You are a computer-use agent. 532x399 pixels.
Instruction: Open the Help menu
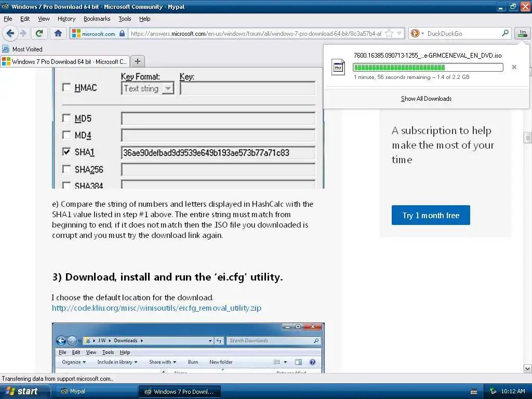pos(144,19)
